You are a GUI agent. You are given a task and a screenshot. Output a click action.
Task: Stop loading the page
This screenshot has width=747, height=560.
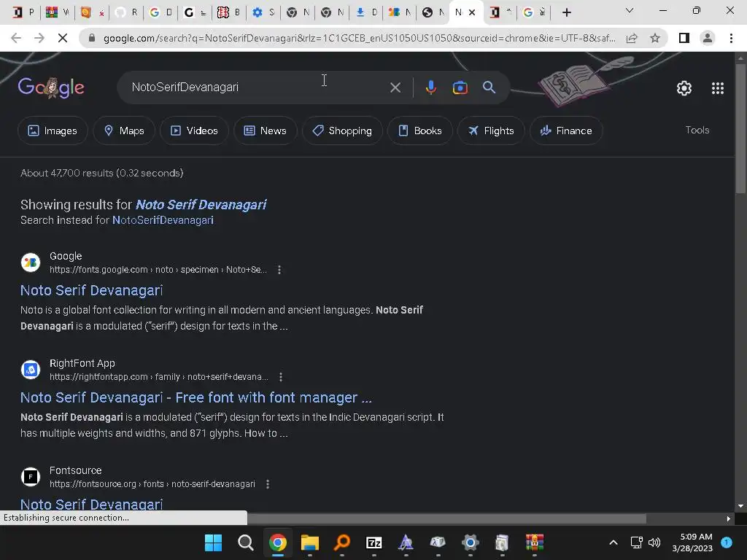(x=63, y=38)
